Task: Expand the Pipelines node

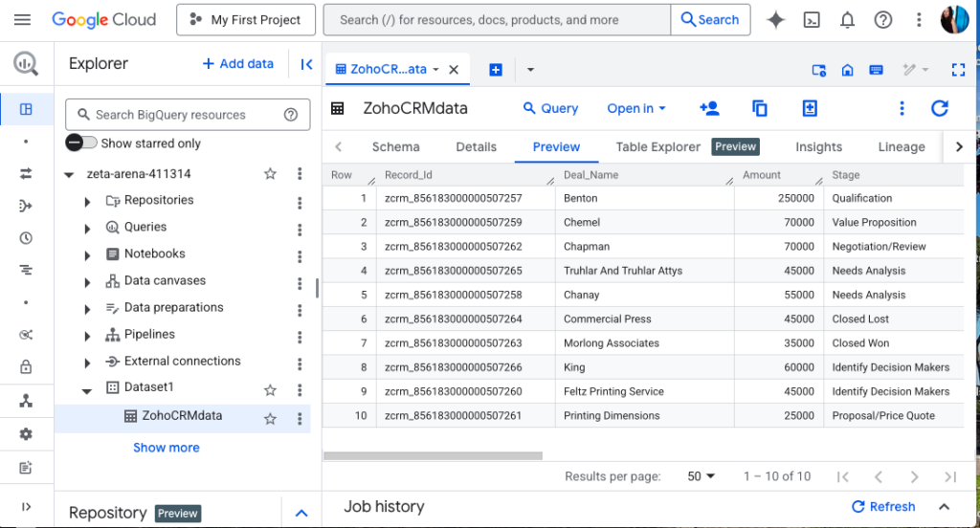Action: click(87, 336)
